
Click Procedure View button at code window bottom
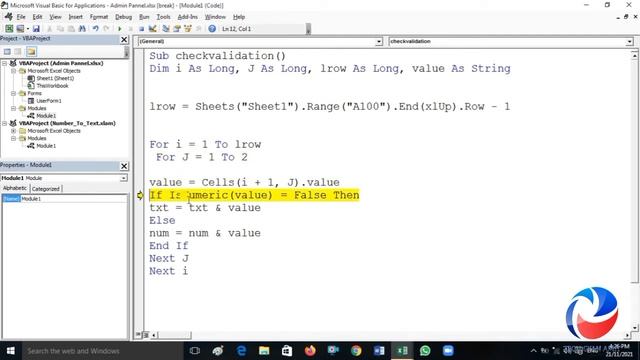pyautogui.click(x=139, y=335)
